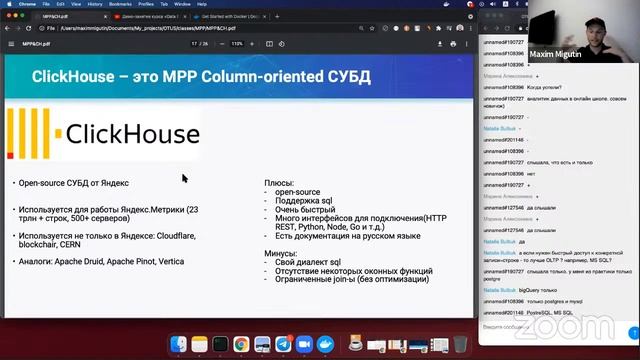Open the View menu
Screen dimensions: 640x360
pos(76,4)
